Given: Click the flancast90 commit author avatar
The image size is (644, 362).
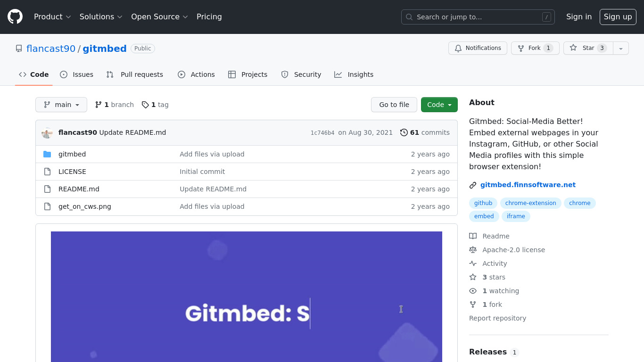Looking at the screenshot, I should tap(47, 133).
